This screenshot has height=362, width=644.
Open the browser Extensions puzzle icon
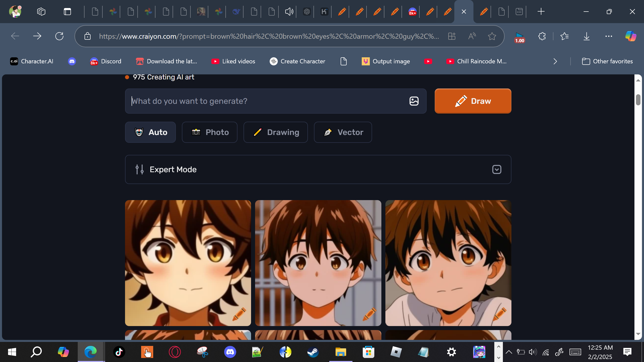542,36
